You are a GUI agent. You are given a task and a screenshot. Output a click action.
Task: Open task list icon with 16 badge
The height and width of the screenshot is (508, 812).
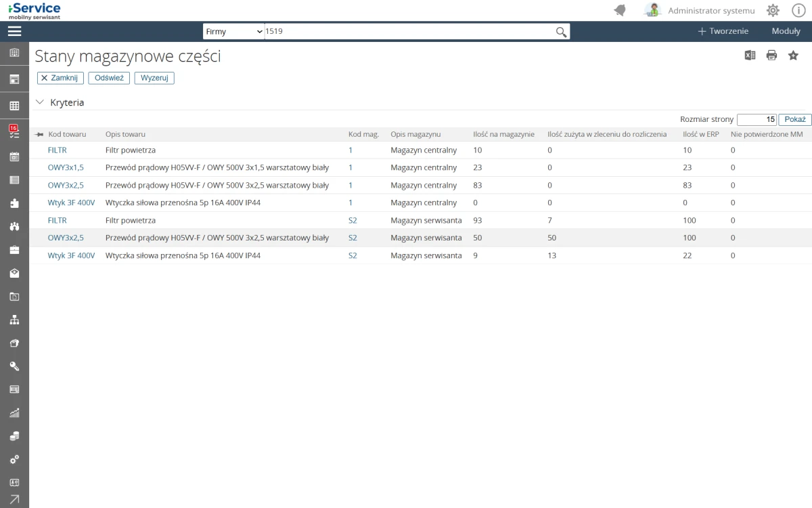click(x=14, y=131)
